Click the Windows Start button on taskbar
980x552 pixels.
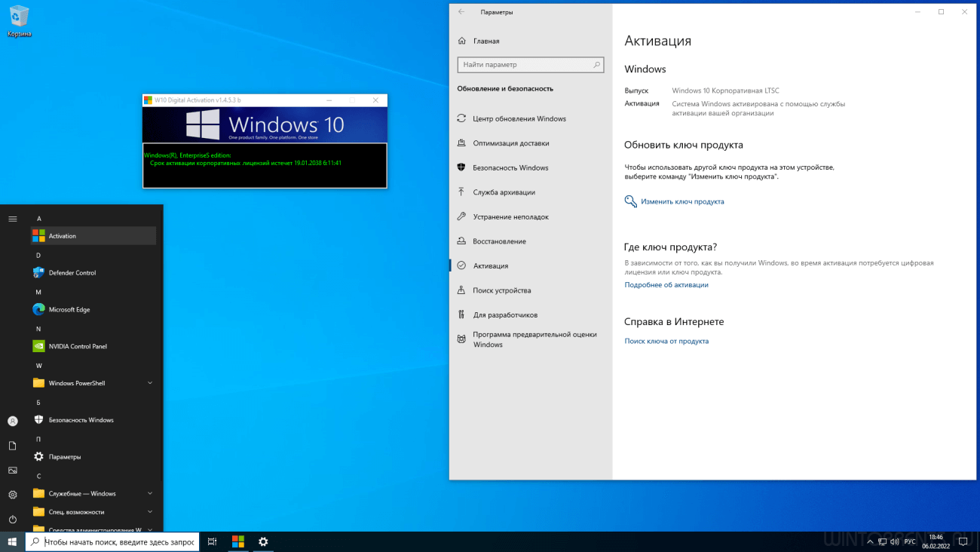pyautogui.click(x=13, y=541)
